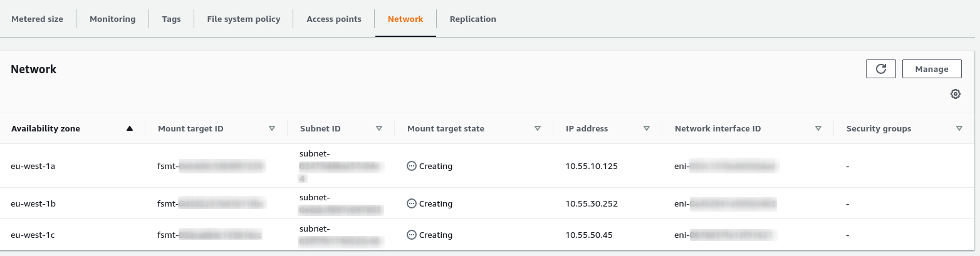Click Creating status icon for eu-west-1b
The image size is (980, 256).
(x=412, y=204)
